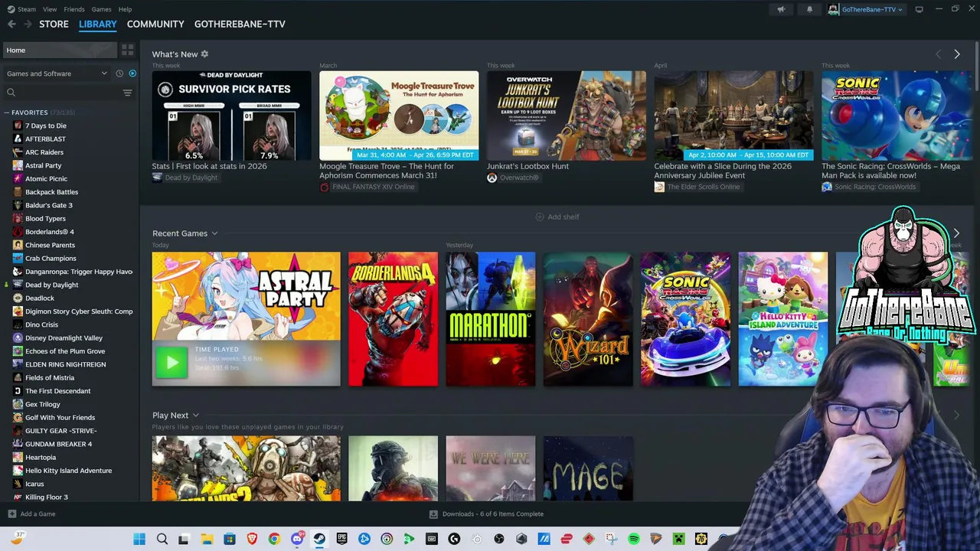The image size is (980, 551).
Task: Open Windows Start menu
Action: 139,540
